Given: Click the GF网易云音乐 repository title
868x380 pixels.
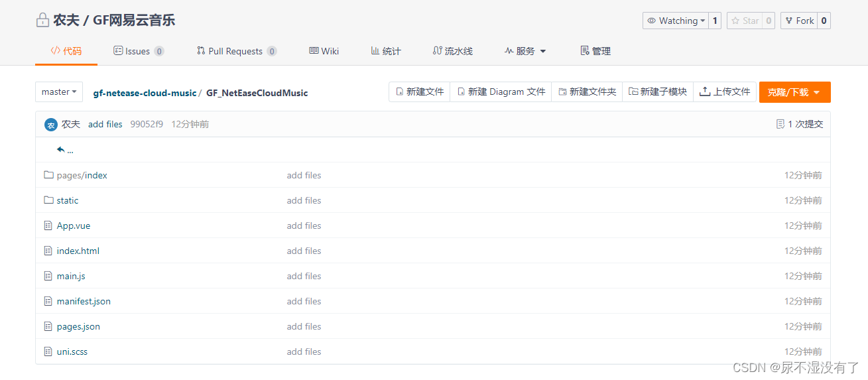Looking at the screenshot, I should 134,20.
